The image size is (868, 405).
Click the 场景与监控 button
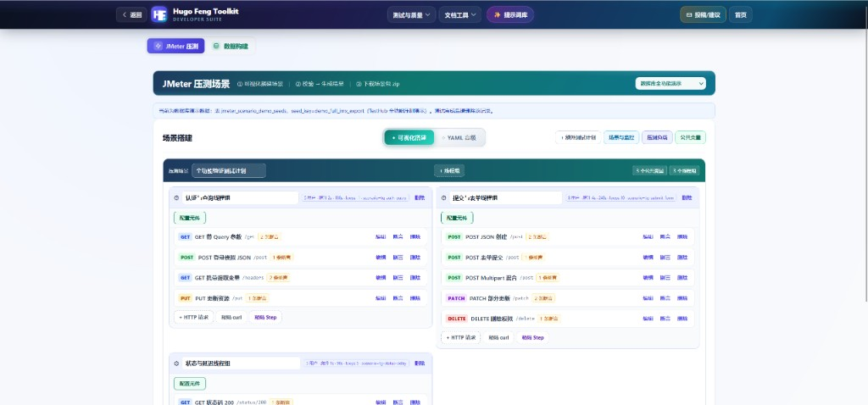(x=621, y=138)
